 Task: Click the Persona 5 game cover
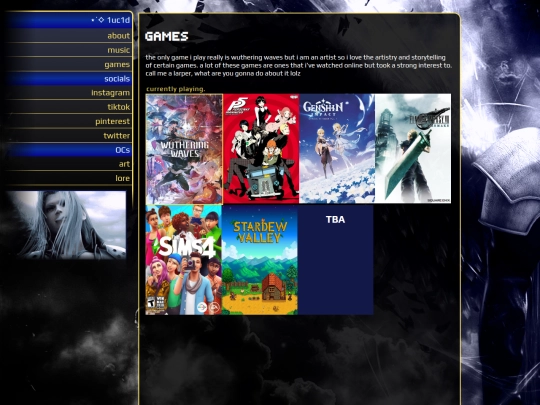click(x=261, y=148)
